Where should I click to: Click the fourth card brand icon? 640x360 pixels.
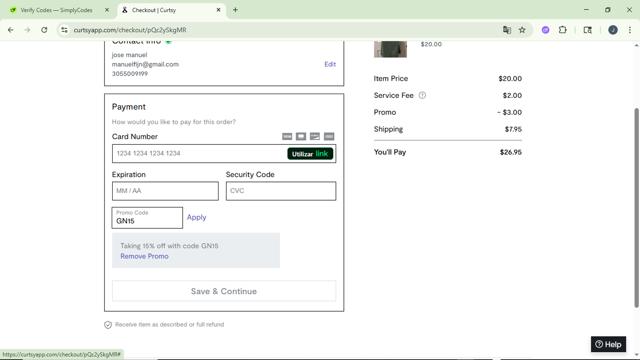click(x=329, y=136)
